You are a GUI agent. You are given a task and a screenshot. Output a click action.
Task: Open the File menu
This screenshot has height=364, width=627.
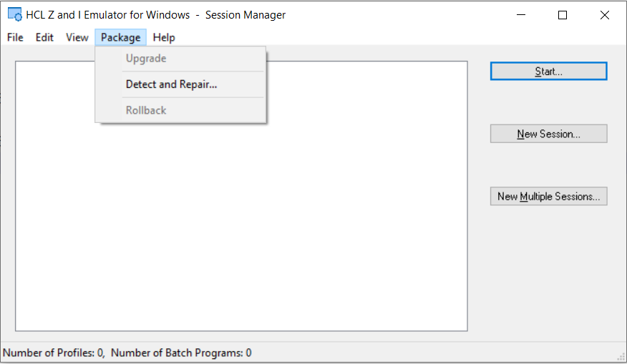[15, 37]
